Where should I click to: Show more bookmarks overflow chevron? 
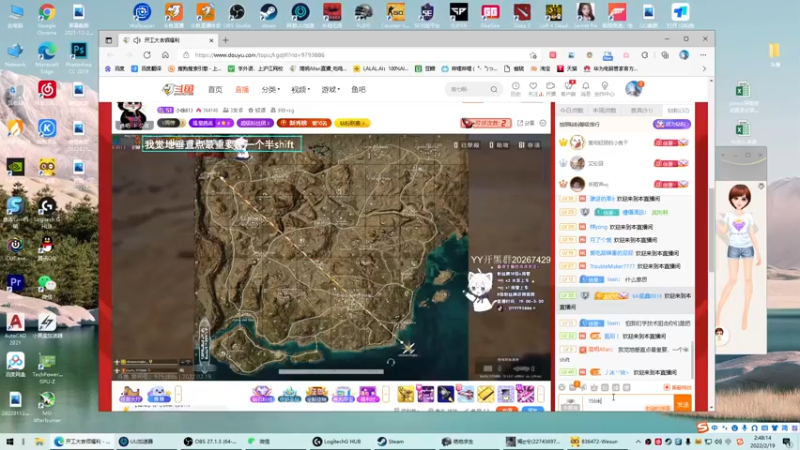tap(704, 68)
